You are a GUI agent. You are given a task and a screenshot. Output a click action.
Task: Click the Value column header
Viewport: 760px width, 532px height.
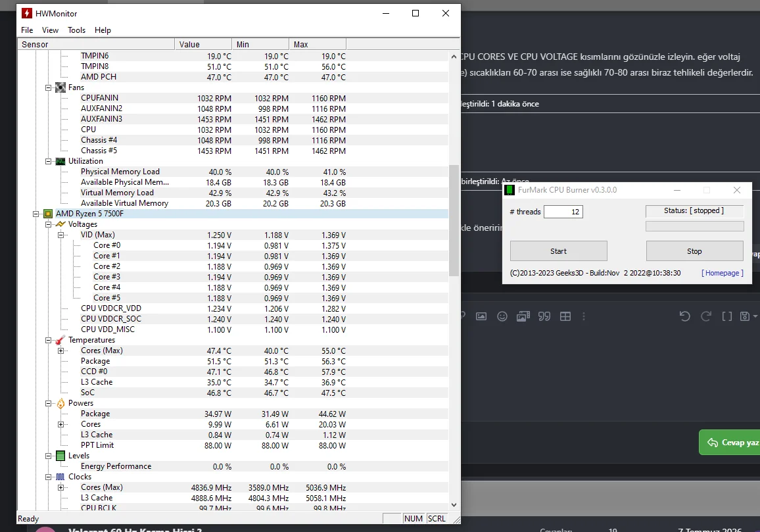pos(203,44)
